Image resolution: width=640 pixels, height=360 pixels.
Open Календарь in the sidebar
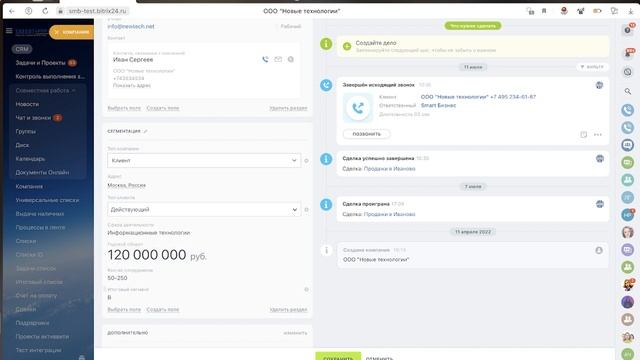pyautogui.click(x=30, y=159)
